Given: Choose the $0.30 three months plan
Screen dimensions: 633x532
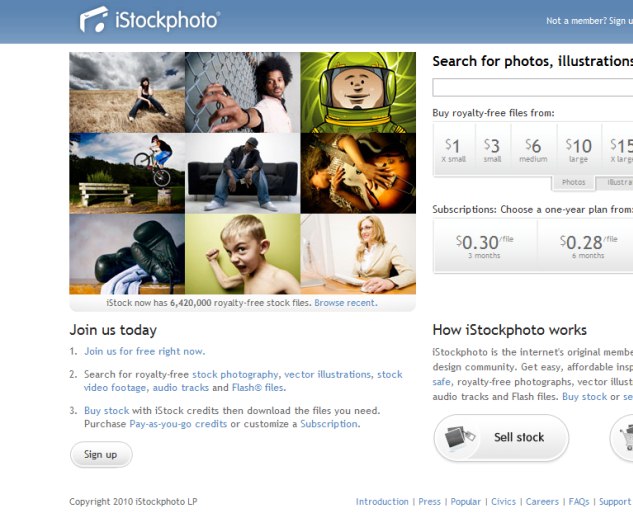Looking at the screenshot, I should (x=484, y=246).
